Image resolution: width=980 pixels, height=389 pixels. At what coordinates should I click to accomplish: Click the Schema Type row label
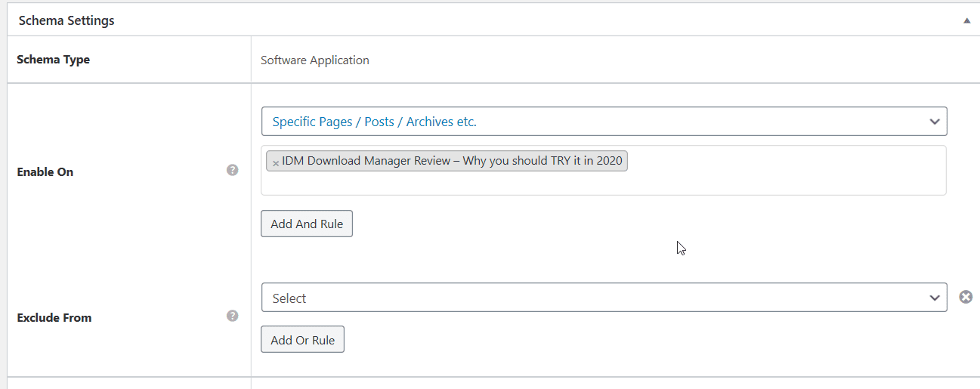(53, 60)
